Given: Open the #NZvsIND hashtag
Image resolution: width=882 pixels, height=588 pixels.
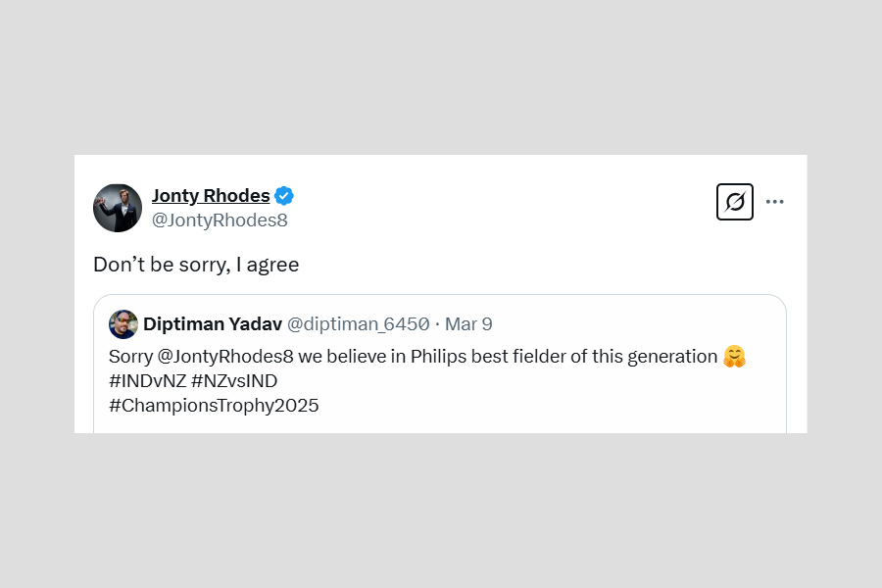Looking at the screenshot, I should 234,381.
